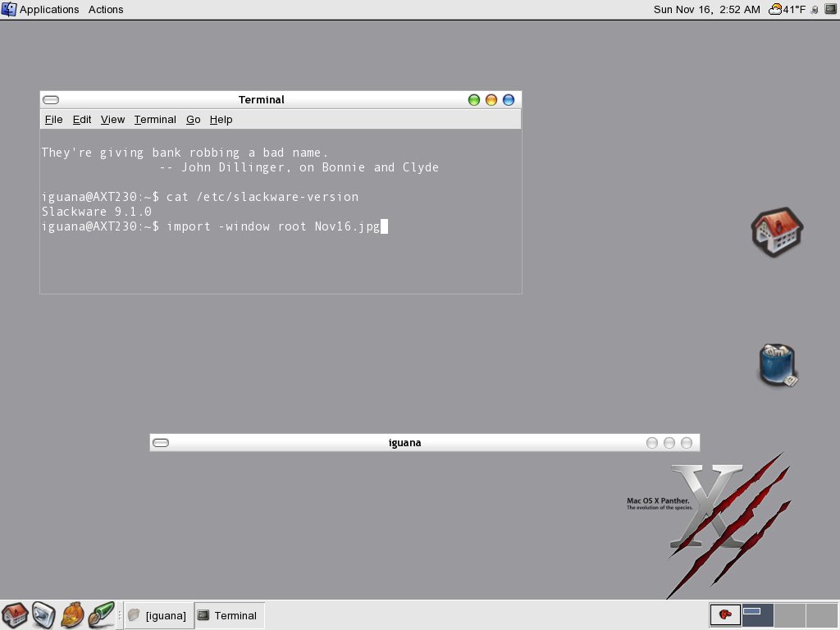This screenshot has height=630, width=840.
Task: Open the Edit menu in Terminal
Action: pos(82,120)
